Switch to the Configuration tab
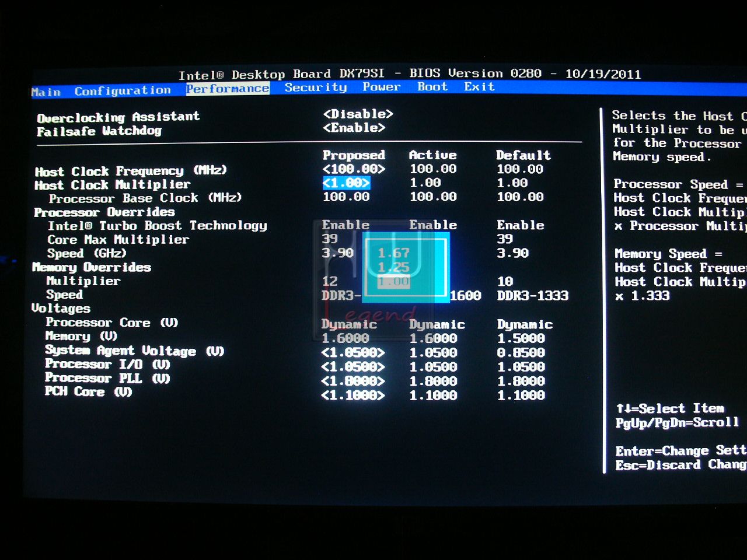Image resolution: width=747 pixels, height=560 pixels. tap(123, 90)
